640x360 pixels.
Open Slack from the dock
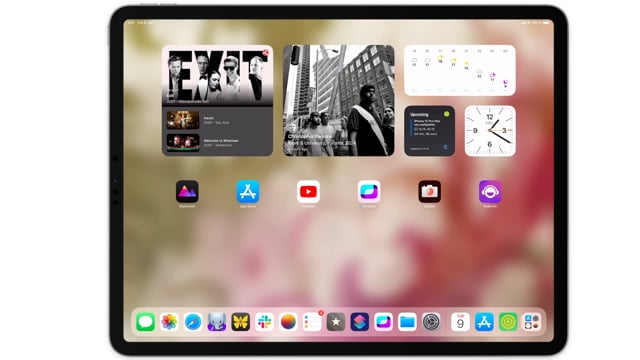pyautogui.click(x=264, y=322)
